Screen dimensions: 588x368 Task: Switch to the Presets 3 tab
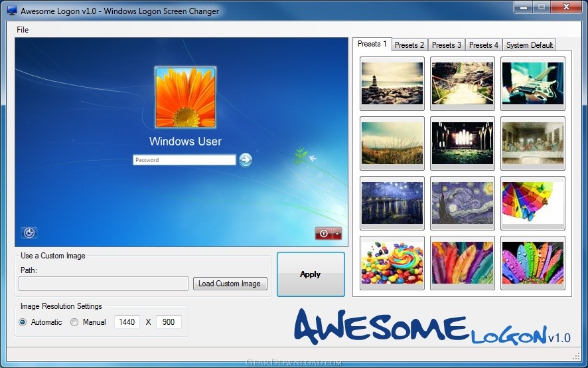pos(446,45)
